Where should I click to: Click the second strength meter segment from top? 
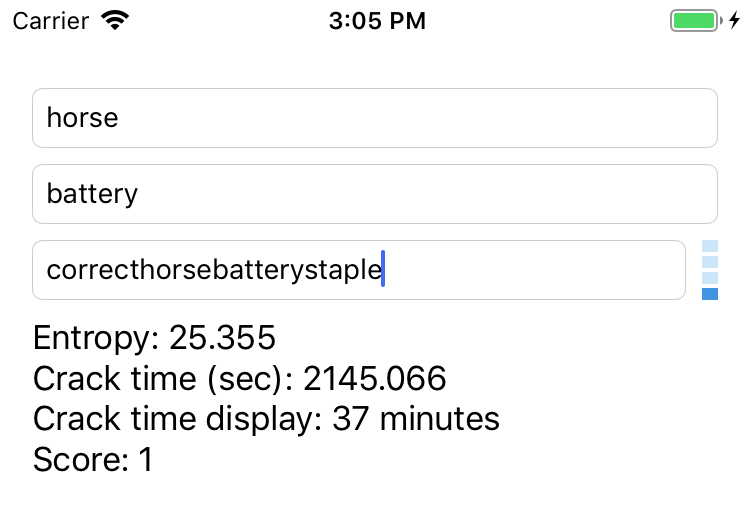[710, 262]
